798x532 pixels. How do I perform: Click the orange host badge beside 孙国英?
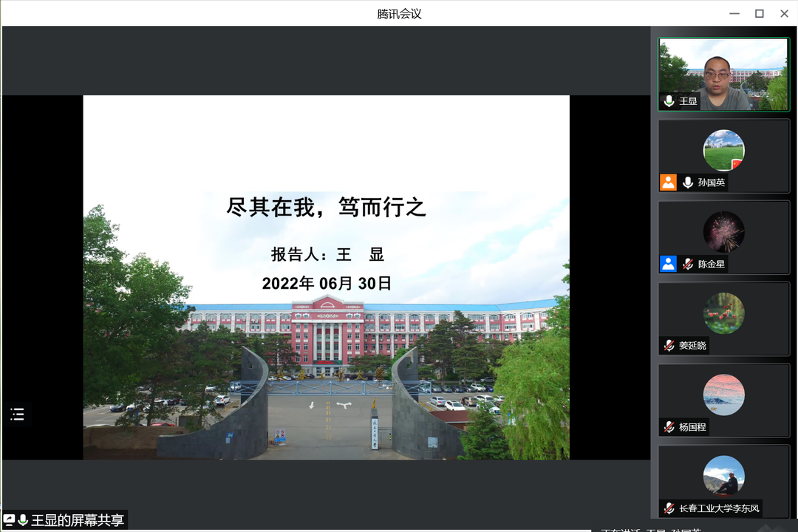[668, 183]
